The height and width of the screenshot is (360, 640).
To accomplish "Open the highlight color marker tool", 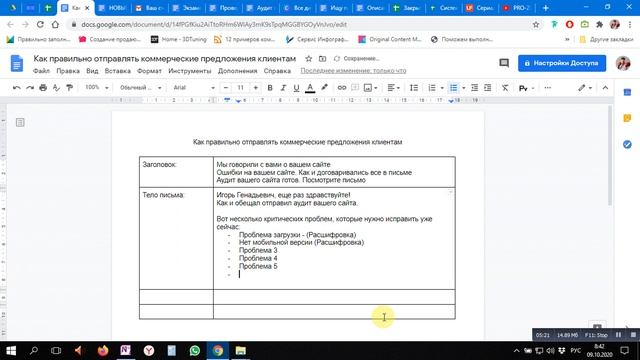I will click(324, 87).
